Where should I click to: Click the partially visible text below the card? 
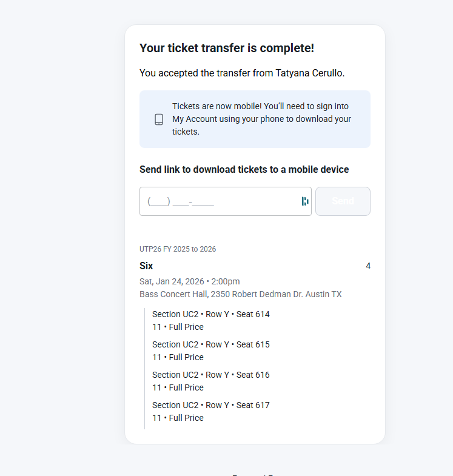click(x=255, y=474)
